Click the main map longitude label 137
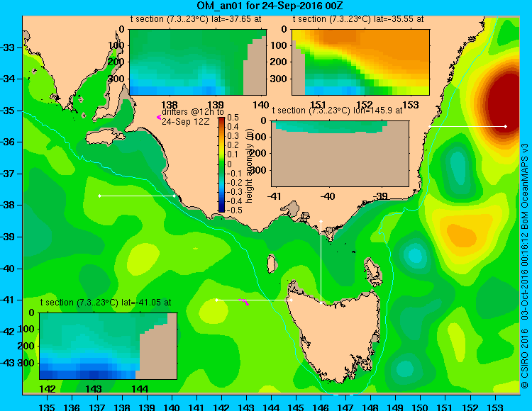Screen dimensions: 532x411 tap(97, 407)
